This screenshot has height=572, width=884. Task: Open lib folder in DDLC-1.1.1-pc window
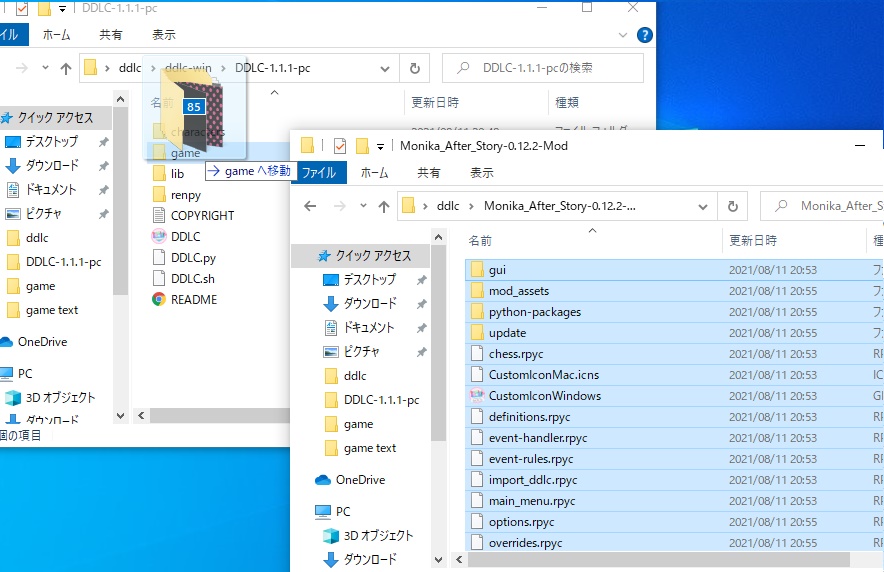pos(177,174)
